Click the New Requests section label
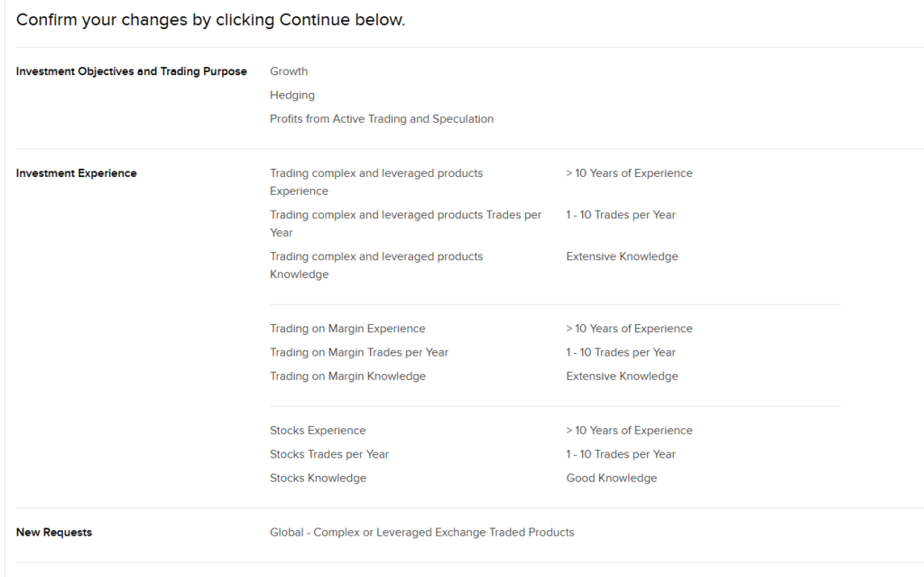 tap(54, 533)
